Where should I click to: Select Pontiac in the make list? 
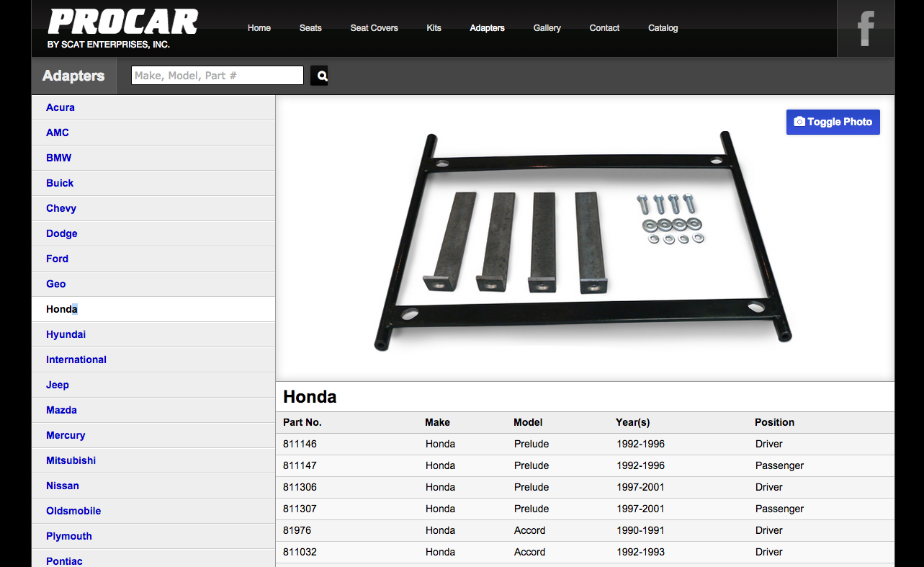click(153, 558)
